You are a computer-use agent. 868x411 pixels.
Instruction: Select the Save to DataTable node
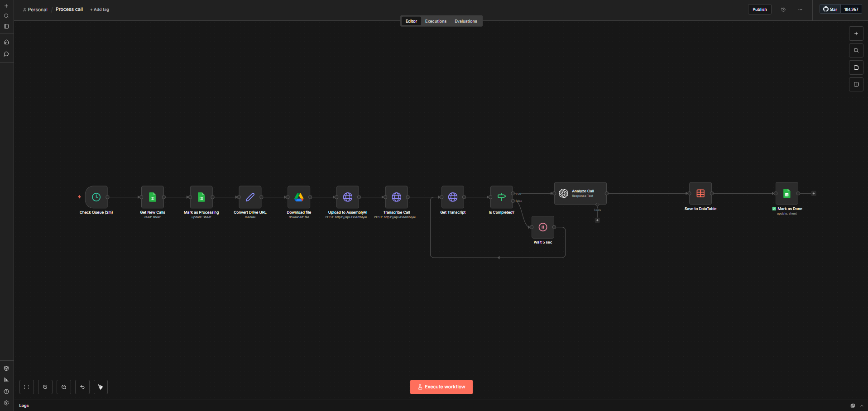(x=700, y=193)
